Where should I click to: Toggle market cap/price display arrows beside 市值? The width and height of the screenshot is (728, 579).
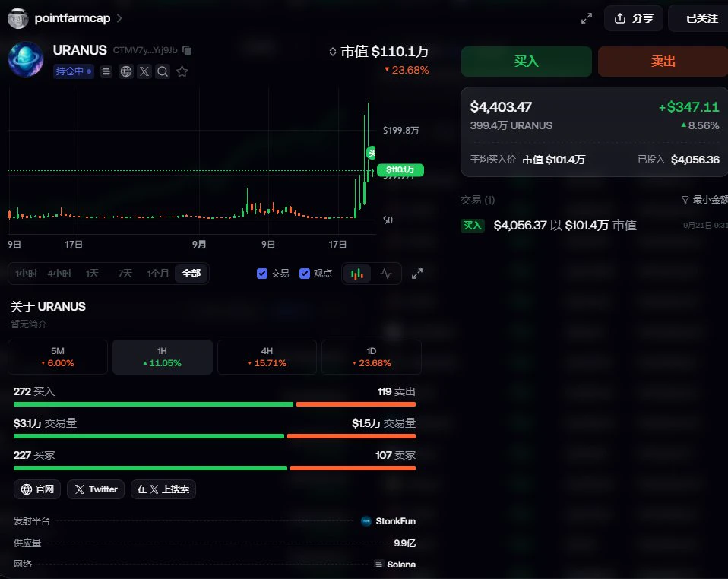click(x=332, y=52)
